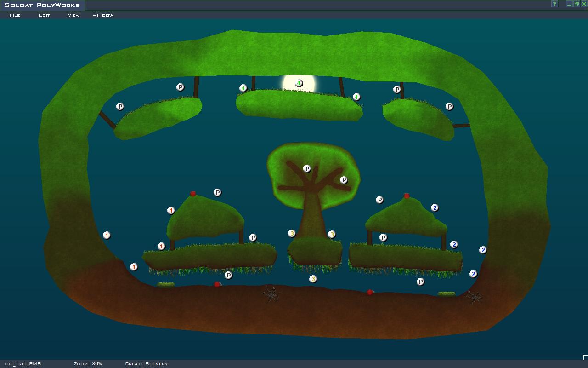Select the glowing green 4 spawn marker
588x368 pixels.
coord(299,83)
